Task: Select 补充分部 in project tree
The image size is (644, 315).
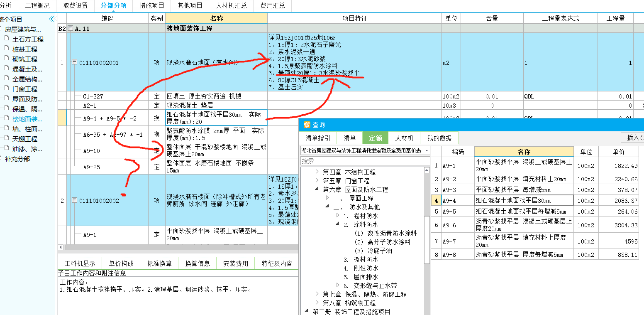Action: click(x=17, y=159)
